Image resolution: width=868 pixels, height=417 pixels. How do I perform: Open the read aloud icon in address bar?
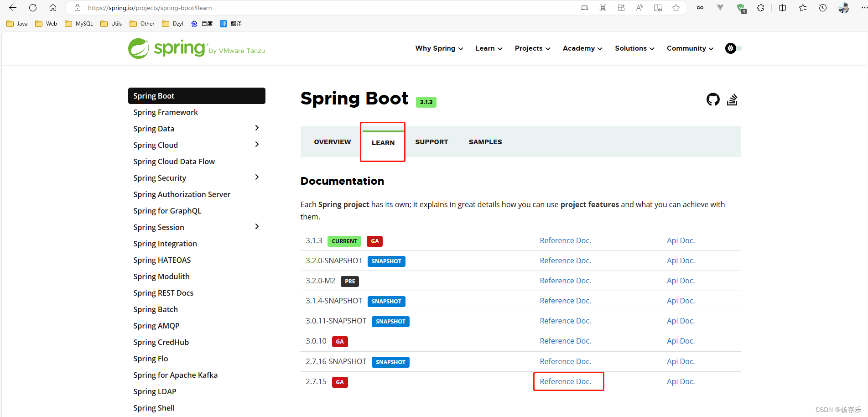(639, 8)
